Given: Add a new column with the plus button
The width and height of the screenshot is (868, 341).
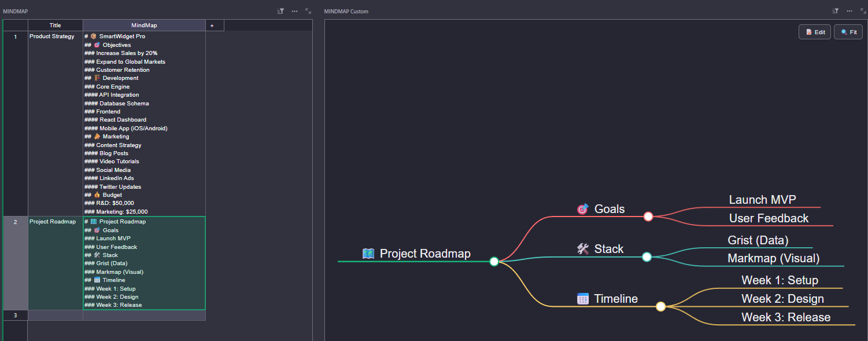Looking at the screenshot, I should [x=212, y=25].
